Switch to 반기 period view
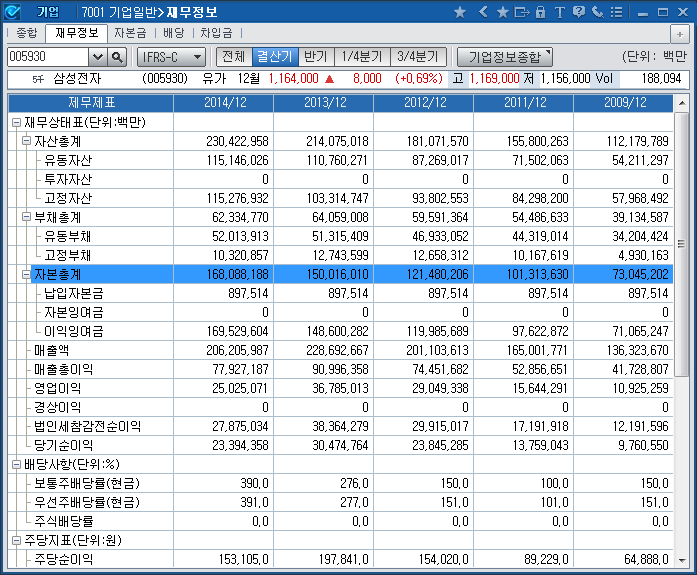Image resolution: width=697 pixels, height=575 pixels. [315, 57]
